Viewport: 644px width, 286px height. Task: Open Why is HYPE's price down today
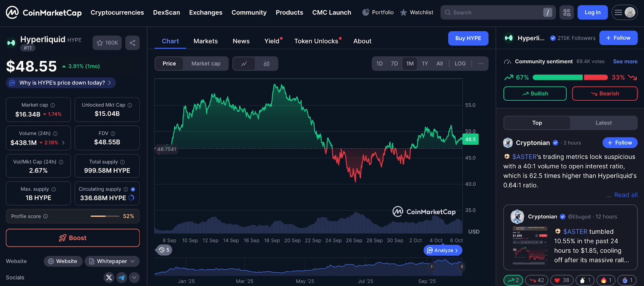point(61,83)
